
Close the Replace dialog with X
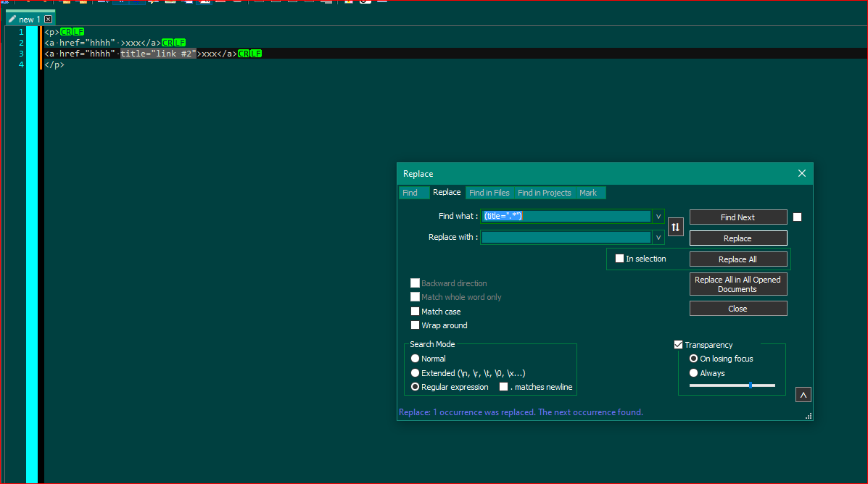point(801,174)
